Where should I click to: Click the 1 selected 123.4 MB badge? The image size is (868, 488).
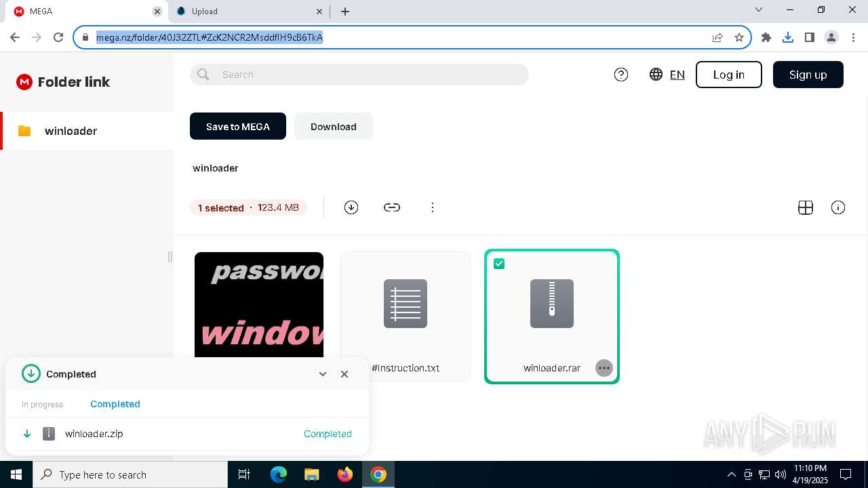pyautogui.click(x=248, y=207)
